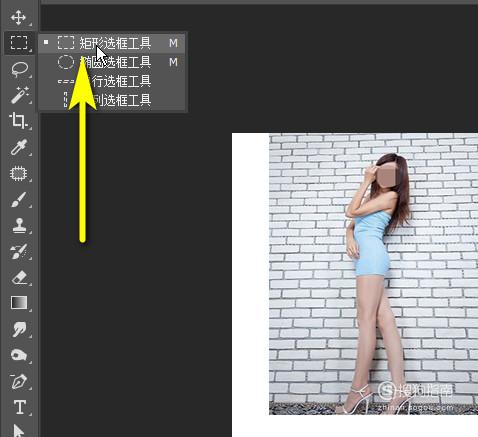The image size is (478, 437).
Task: Choose 矩形选框工具 from flyout menu
Action: 112,43
